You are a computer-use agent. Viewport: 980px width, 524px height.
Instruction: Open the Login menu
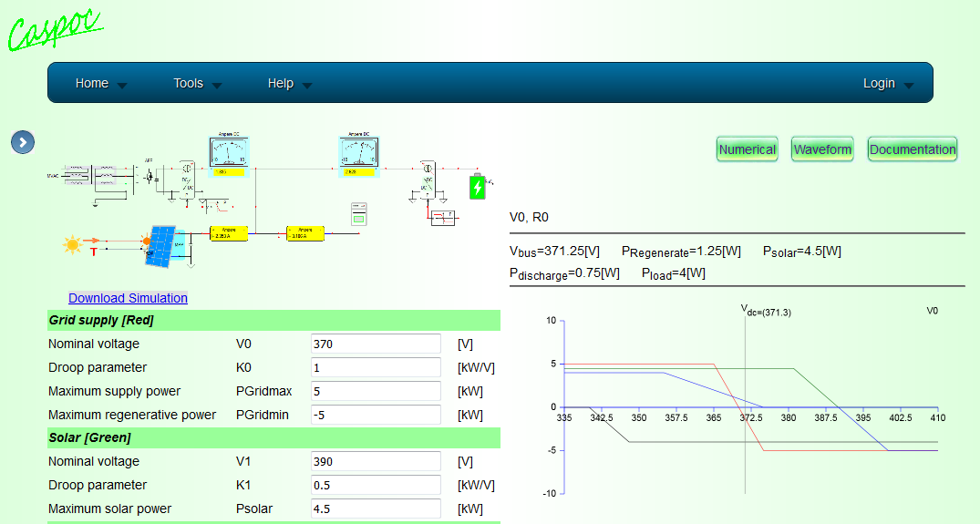tap(888, 83)
